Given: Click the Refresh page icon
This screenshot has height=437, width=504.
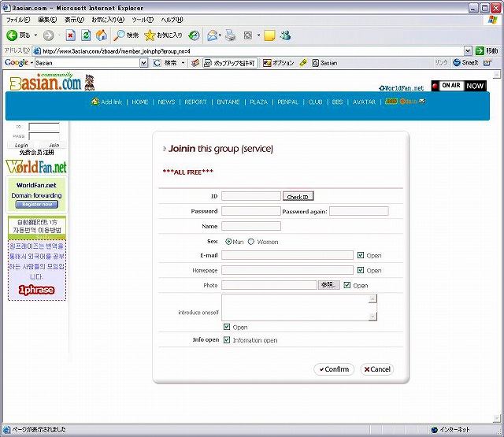Looking at the screenshot, I should pyautogui.click(x=86, y=35).
